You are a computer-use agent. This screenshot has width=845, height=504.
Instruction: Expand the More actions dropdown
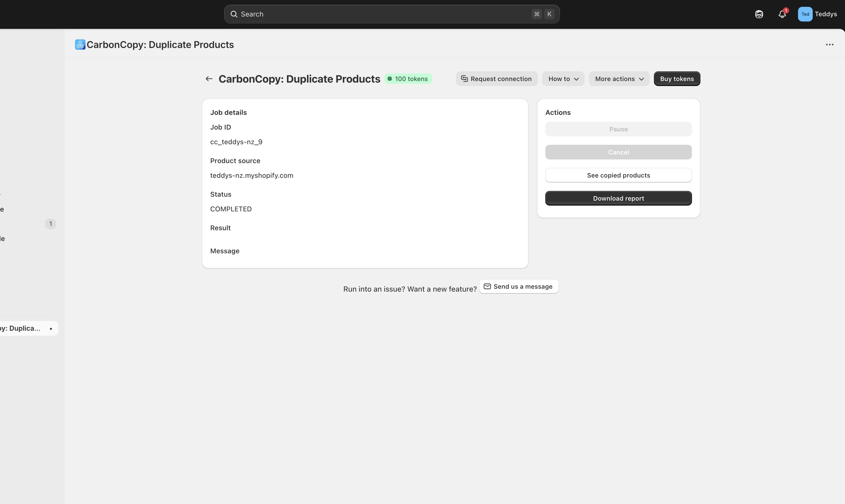click(619, 79)
